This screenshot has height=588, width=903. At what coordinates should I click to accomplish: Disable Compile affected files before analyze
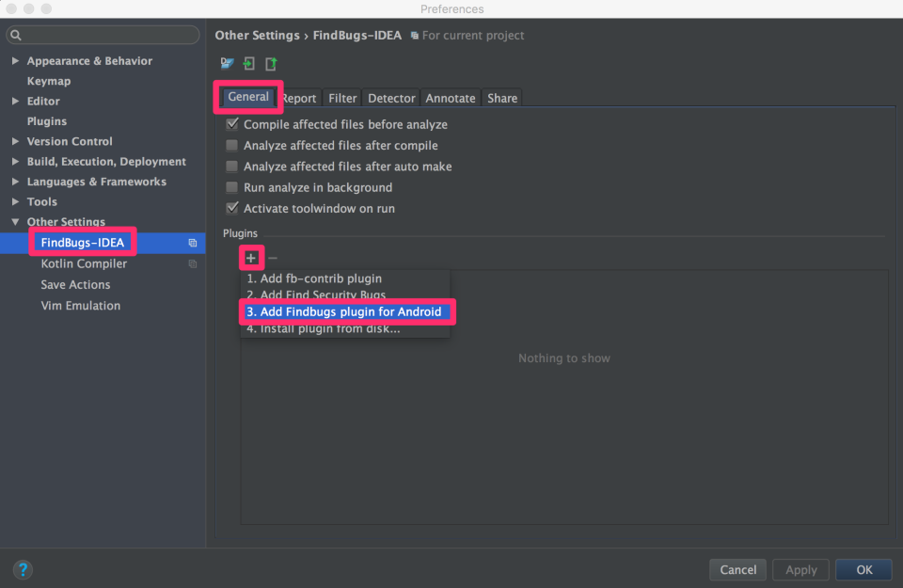pos(231,123)
